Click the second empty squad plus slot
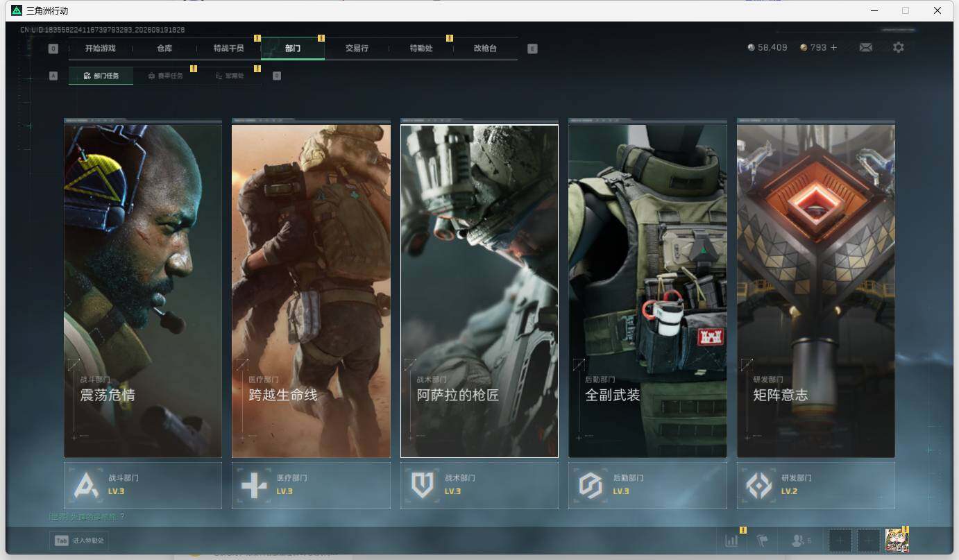The image size is (959, 560). coord(869,540)
